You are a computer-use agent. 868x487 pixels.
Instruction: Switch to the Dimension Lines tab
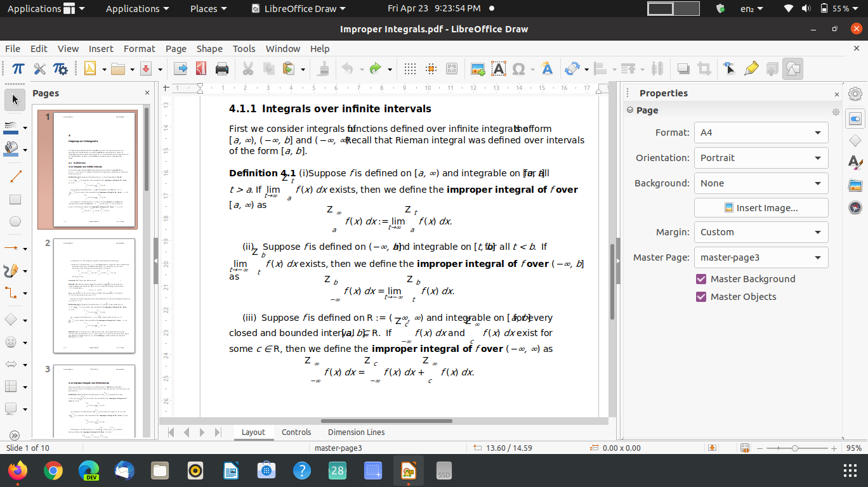[356, 432]
